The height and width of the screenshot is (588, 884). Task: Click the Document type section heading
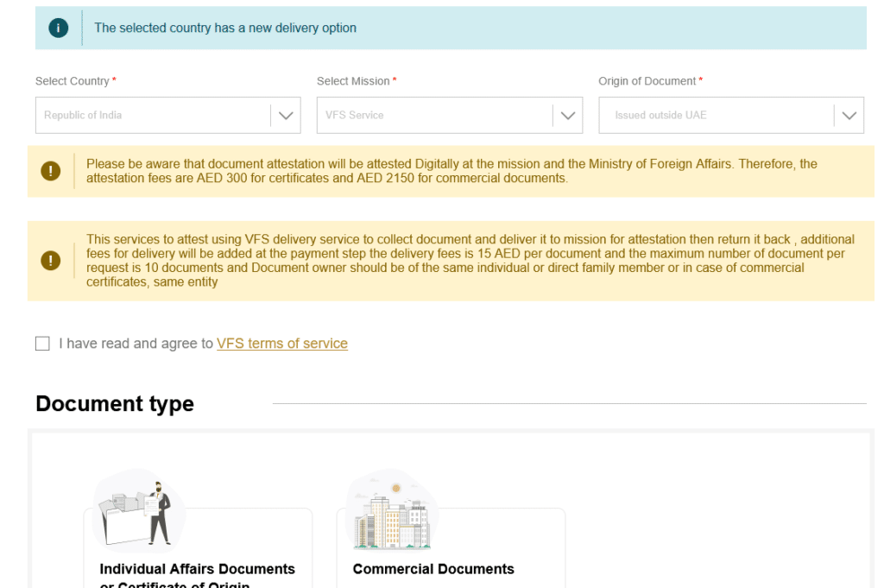click(115, 403)
